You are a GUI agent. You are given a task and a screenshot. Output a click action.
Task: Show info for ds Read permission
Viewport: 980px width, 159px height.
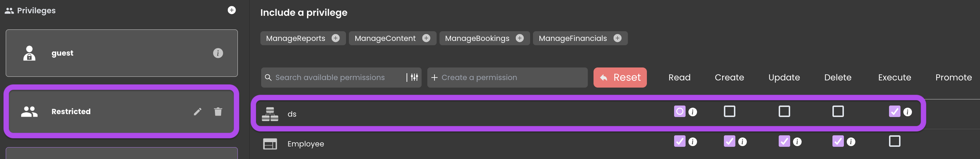[693, 112]
